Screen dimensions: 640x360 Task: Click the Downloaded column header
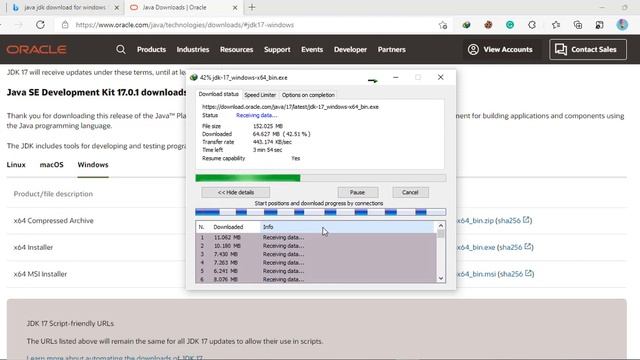[235, 227]
